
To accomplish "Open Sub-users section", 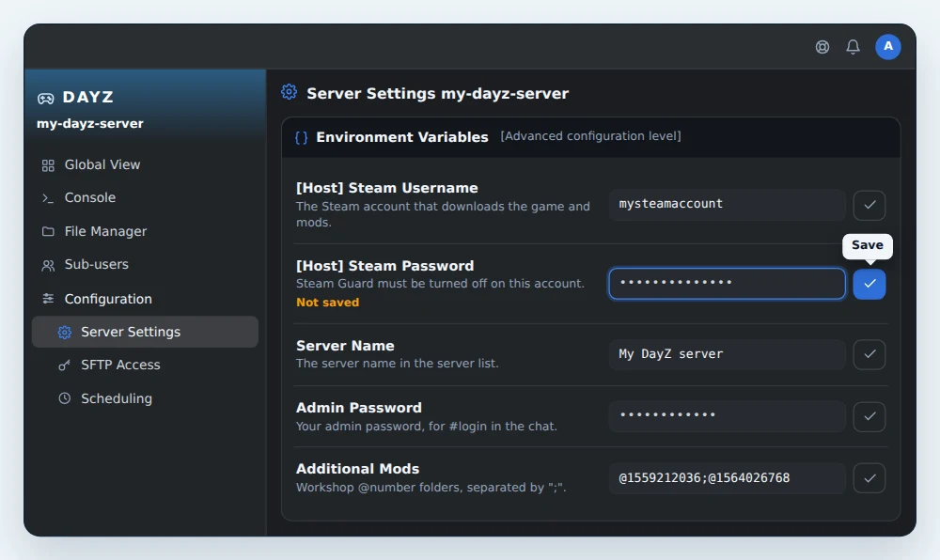I will 145,265.
